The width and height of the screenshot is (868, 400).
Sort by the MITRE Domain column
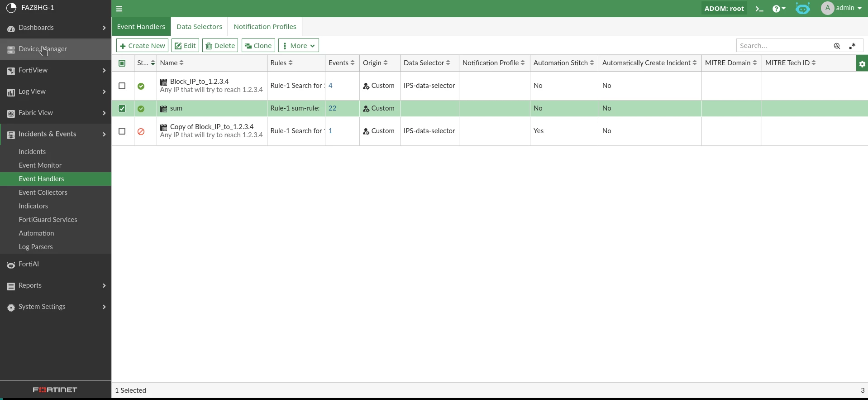(731, 63)
